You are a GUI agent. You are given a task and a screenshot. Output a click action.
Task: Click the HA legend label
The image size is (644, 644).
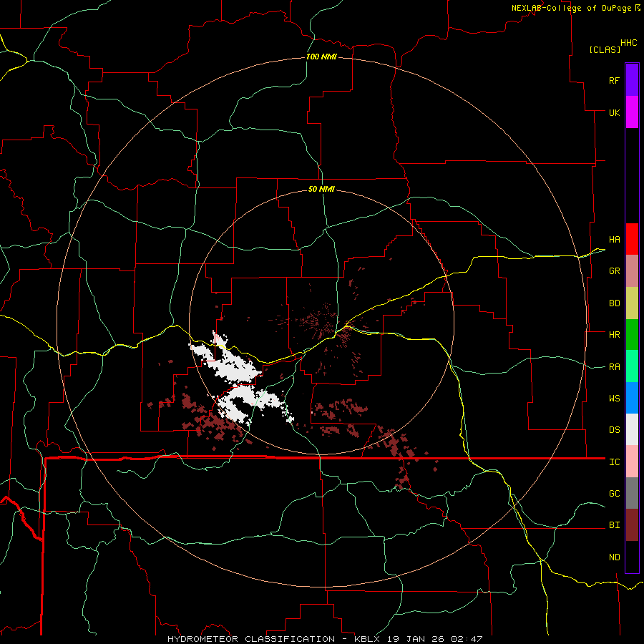614,240
